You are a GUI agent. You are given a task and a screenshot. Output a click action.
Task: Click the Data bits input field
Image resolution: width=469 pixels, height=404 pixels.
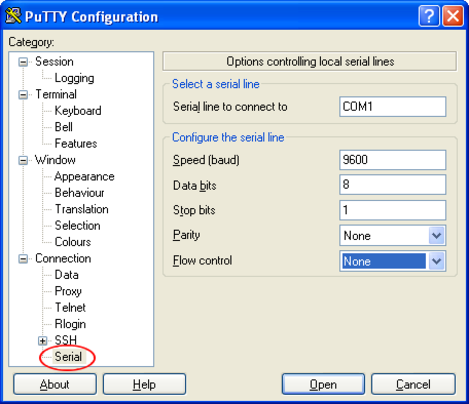pos(392,184)
